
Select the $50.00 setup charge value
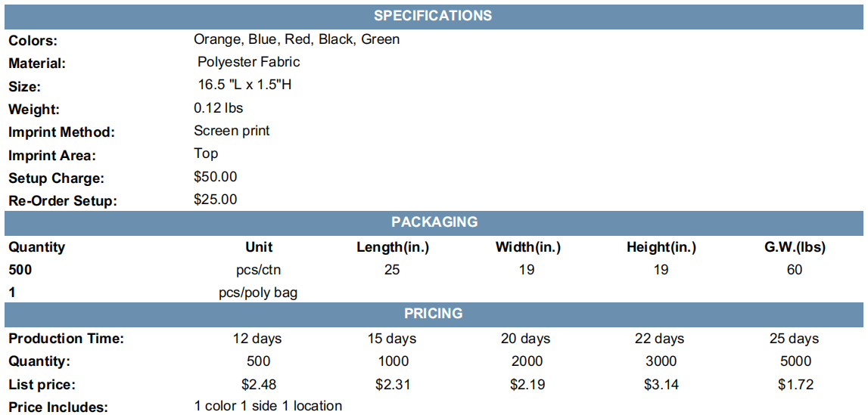(216, 177)
